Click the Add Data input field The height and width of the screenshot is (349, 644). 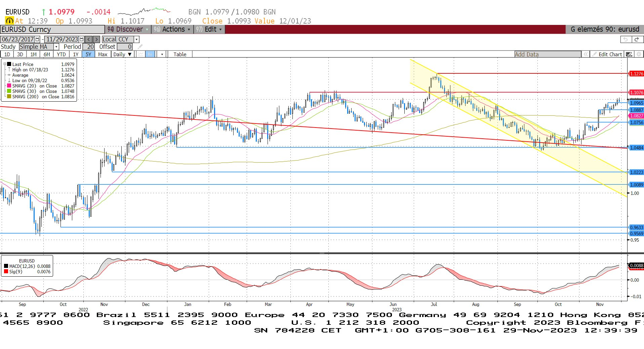[548, 54]
